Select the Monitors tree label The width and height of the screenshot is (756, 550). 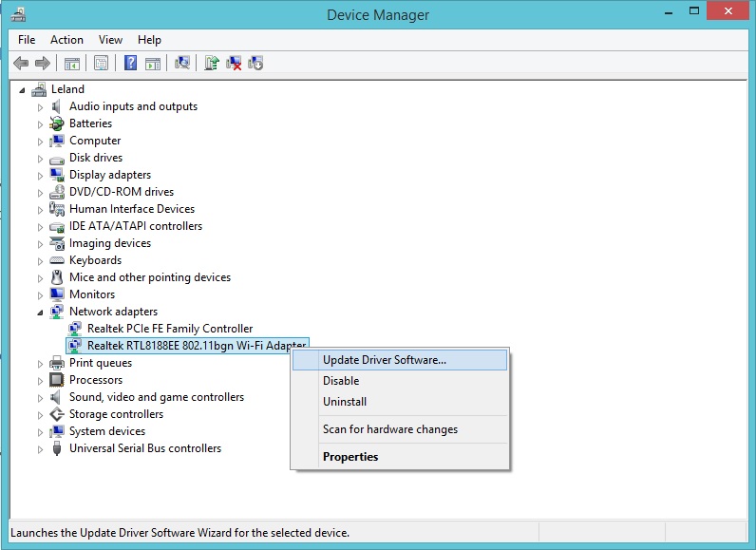click(92, 294)
